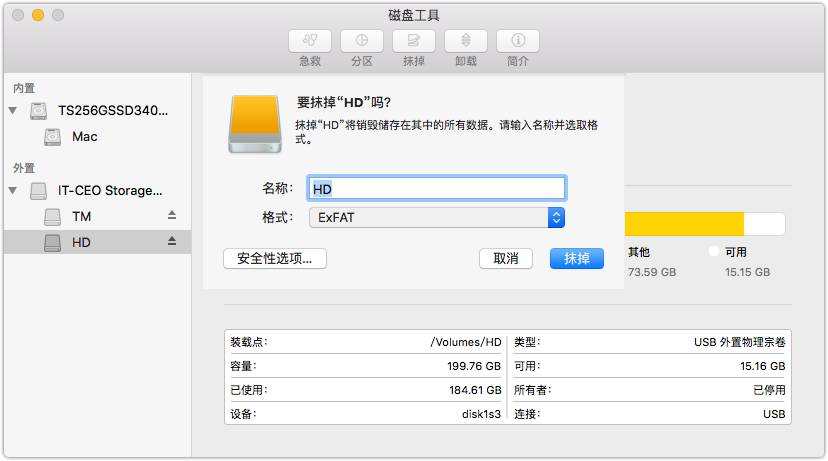The height and width of the screenshot is (461, 828).
Task: Click the Partition (分区) toolbar icon
Action: 362,41
